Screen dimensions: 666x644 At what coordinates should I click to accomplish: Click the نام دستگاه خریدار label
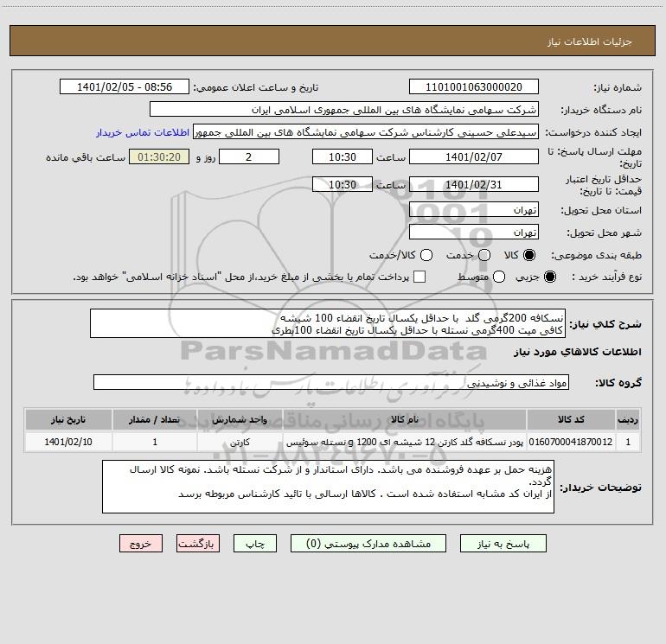click(601, 110)
